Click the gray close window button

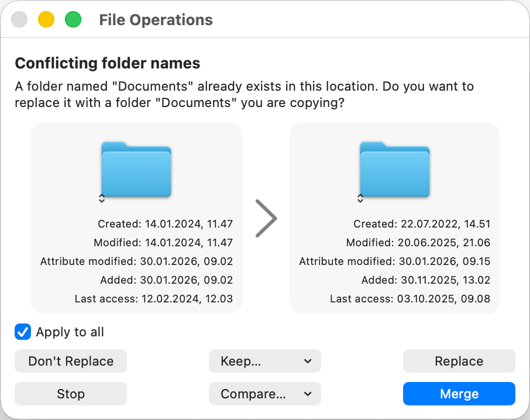[x=20, y=20]
